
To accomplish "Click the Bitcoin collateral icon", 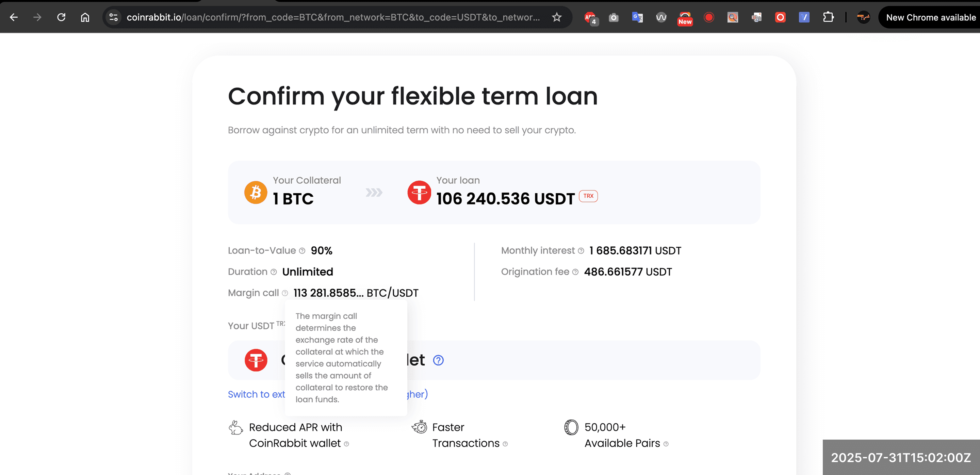I will point(256,193).
